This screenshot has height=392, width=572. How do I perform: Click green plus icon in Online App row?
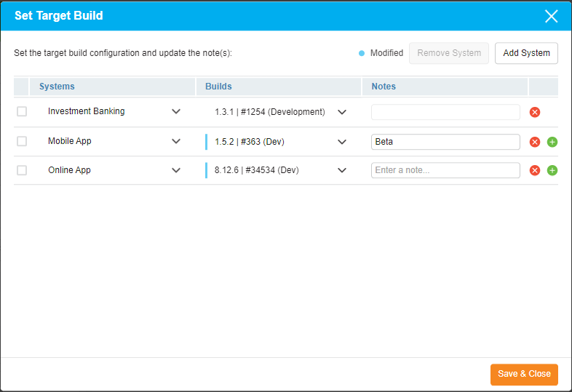pyautogui.click(x=552, y=170)
